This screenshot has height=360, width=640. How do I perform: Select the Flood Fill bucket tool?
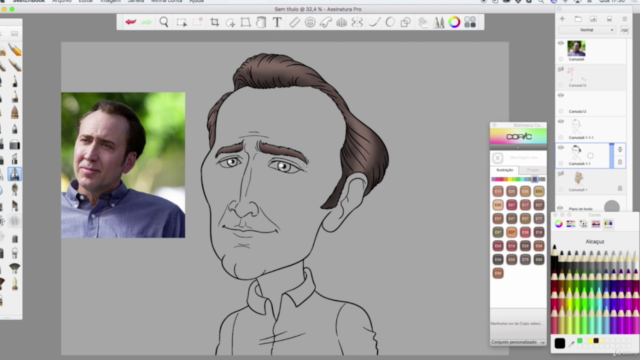click(261, 22)
